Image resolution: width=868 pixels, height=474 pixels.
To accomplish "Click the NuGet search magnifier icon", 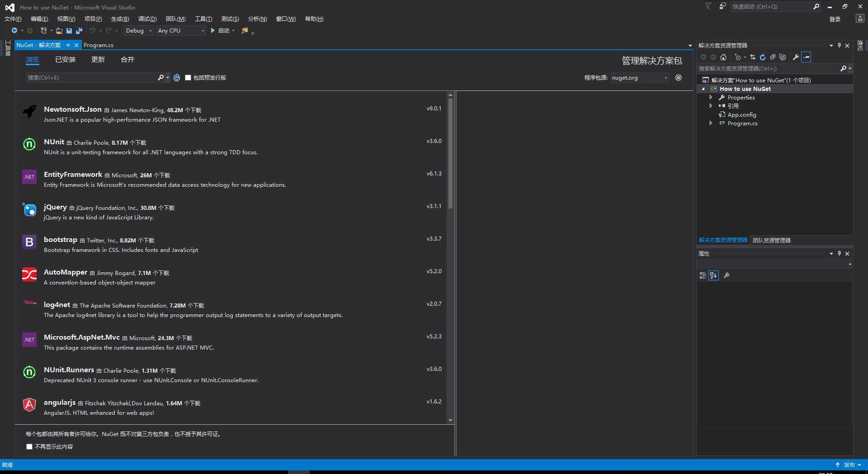I will click(x=160, y=77).
